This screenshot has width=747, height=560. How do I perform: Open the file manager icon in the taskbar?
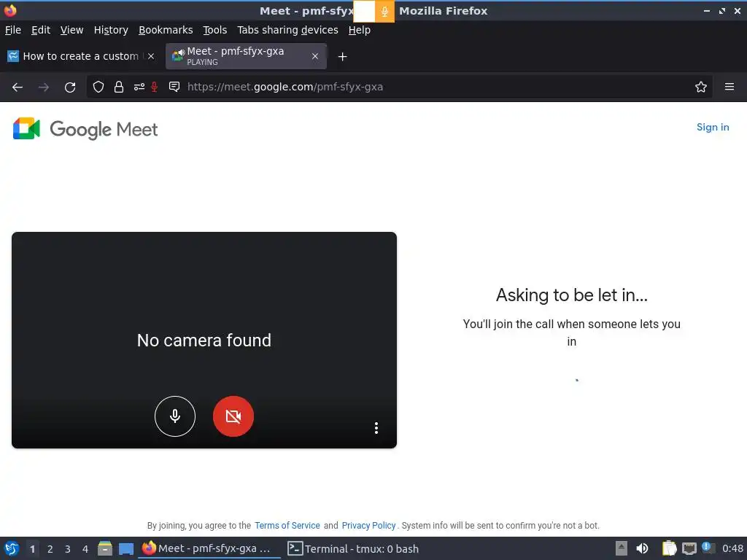pos(105,548)
